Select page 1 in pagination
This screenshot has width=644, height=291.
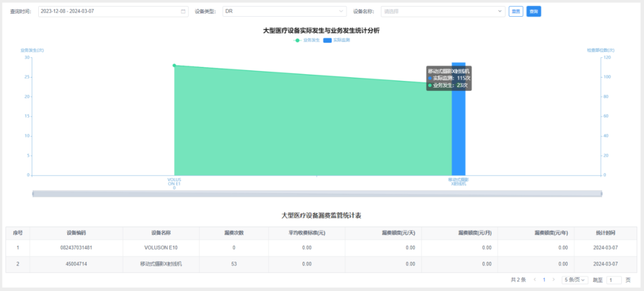pyautogui.click(x=544, y=280)
